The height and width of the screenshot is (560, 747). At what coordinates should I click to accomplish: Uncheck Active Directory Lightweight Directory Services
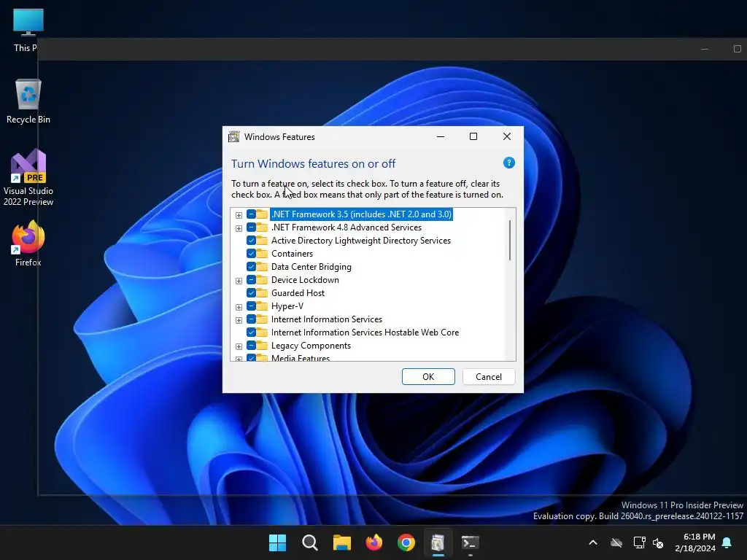[251, 241]
